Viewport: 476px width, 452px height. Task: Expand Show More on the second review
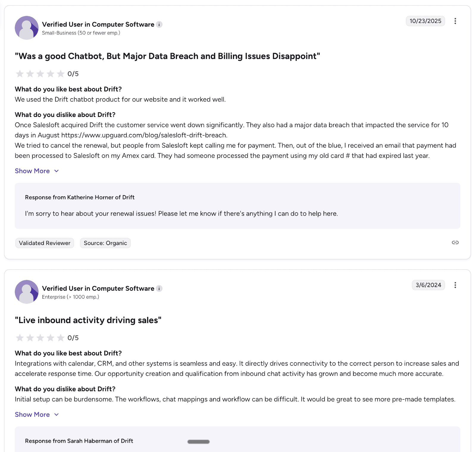click(x=32, y=414)
